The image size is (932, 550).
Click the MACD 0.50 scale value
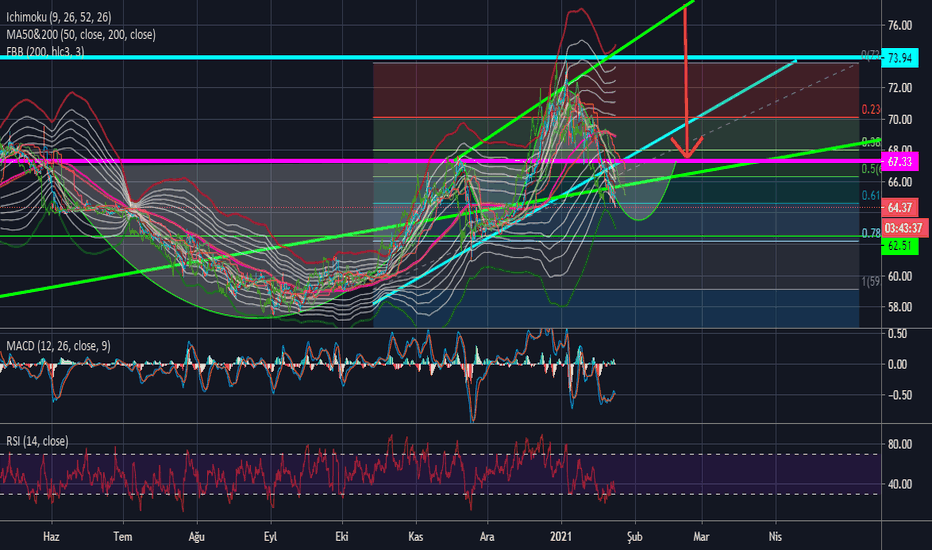(x=898, y=334)
